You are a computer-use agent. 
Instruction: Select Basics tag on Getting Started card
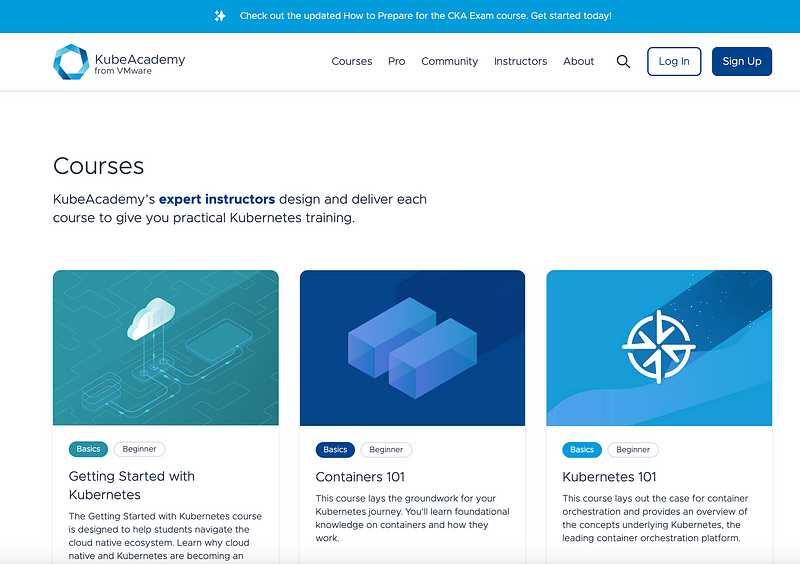tap(88, 449)
